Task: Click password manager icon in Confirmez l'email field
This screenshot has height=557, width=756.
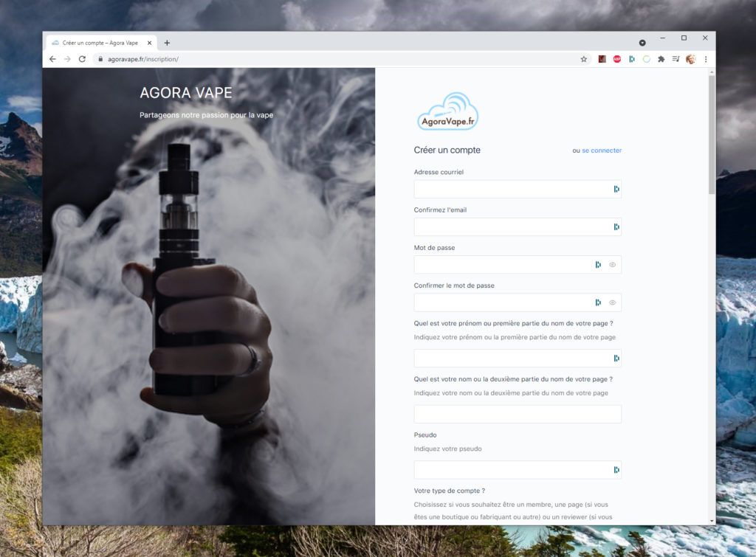Action: click(616, 226)
